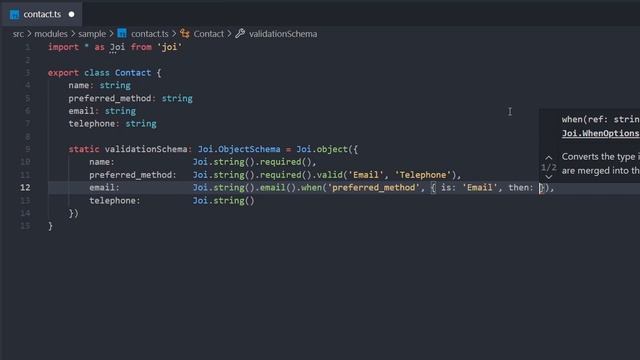Switch to the contact.ts editor tab
Image resolution: width=640 pixels, height=360 pixels.
42,14
